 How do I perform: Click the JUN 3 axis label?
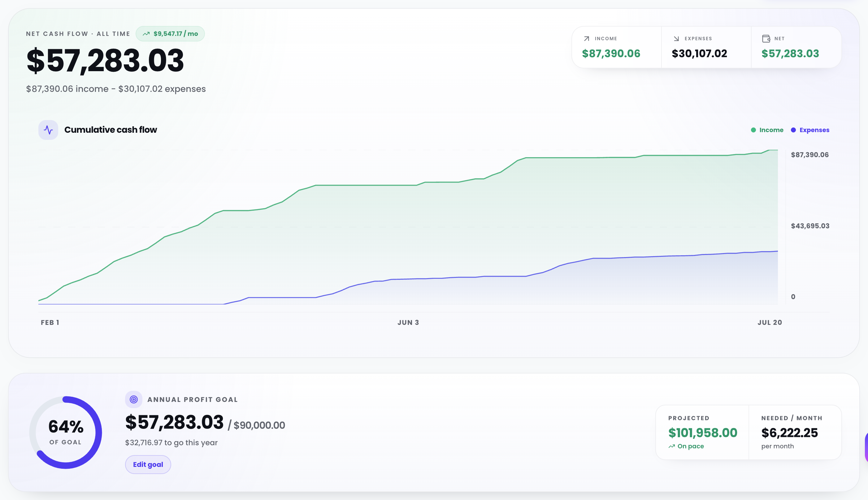click(x=408, y=322)
